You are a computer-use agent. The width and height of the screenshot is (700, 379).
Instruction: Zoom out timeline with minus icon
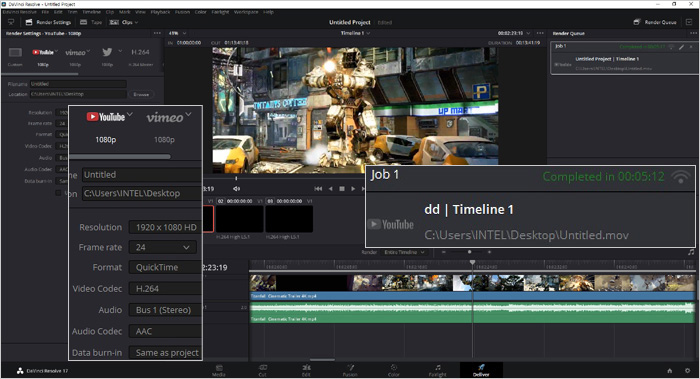coord(444,252)
